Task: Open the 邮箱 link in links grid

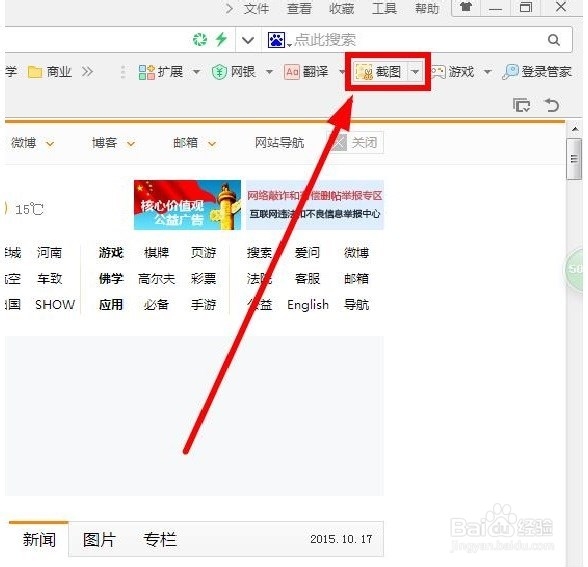Action: pos(357,279)
